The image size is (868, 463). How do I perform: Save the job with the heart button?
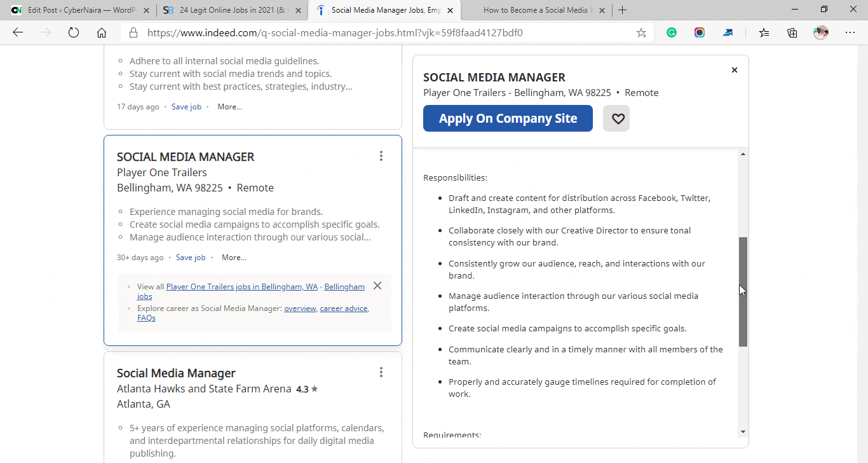(616, 118)
